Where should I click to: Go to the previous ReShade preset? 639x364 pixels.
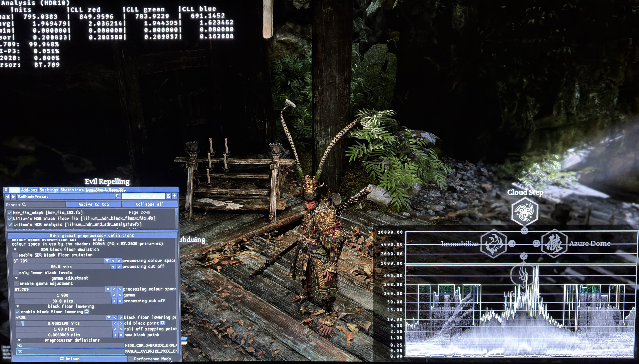click(x=7, y=197)
